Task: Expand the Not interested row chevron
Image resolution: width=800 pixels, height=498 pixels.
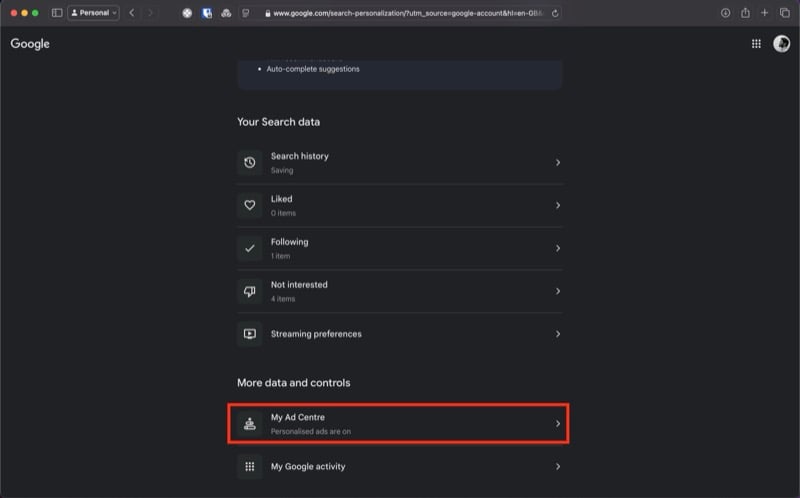Action: (x=558, y=291)
